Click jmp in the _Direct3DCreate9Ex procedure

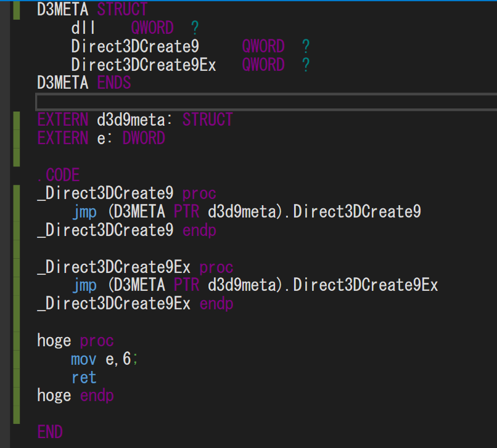pyautogui.click(x=84, y=286)
